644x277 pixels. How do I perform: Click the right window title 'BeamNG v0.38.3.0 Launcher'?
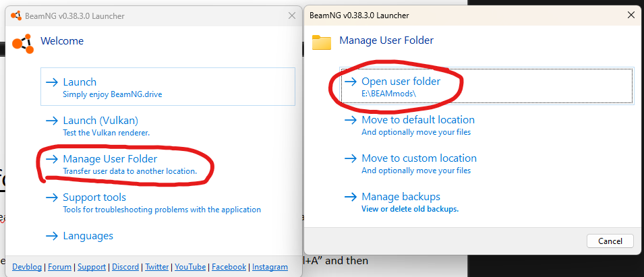(359, 16)
